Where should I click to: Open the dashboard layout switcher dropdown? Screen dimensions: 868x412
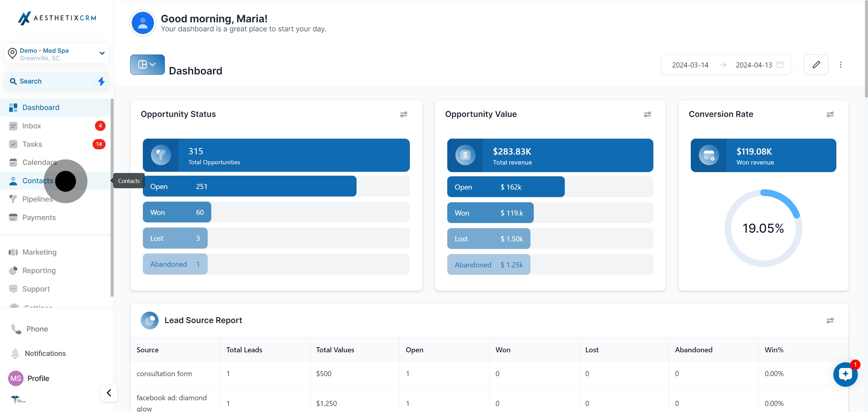click(x=147, y=64)
